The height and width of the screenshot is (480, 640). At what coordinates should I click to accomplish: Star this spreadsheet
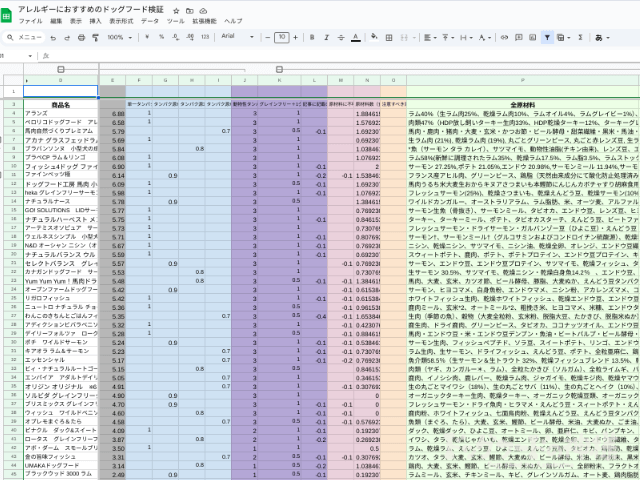[x=176, y=11]
